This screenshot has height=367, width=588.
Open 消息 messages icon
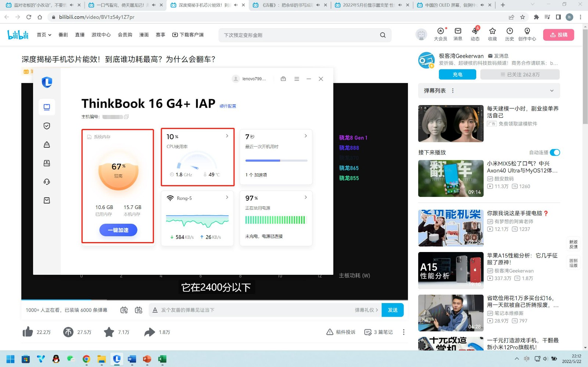pyautogui.click(x=458, y=34)
